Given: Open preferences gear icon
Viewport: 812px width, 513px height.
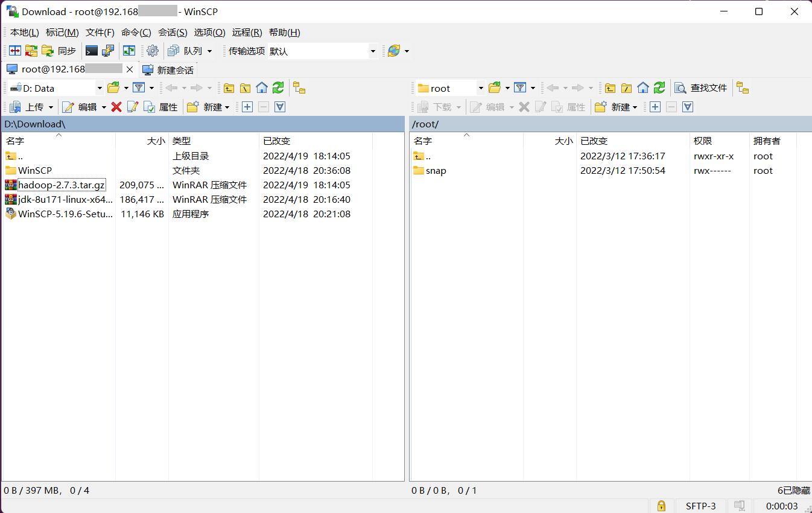Looking at the screenshot, I should point(153,51).
